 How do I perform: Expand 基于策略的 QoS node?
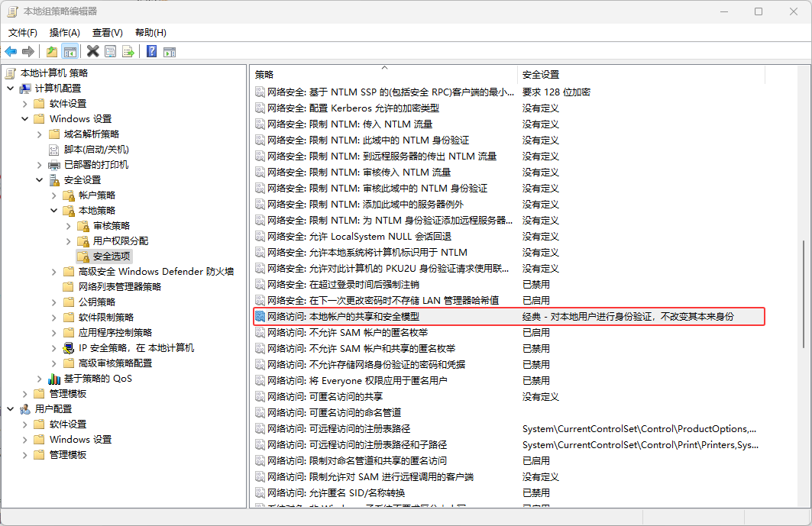coord(40,379)
